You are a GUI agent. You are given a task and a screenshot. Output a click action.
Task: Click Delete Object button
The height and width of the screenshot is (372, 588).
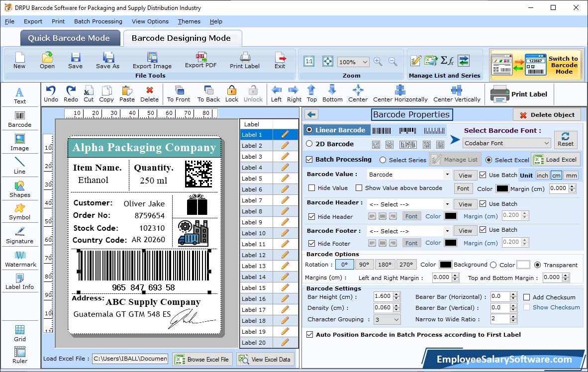tap(547, 115)
